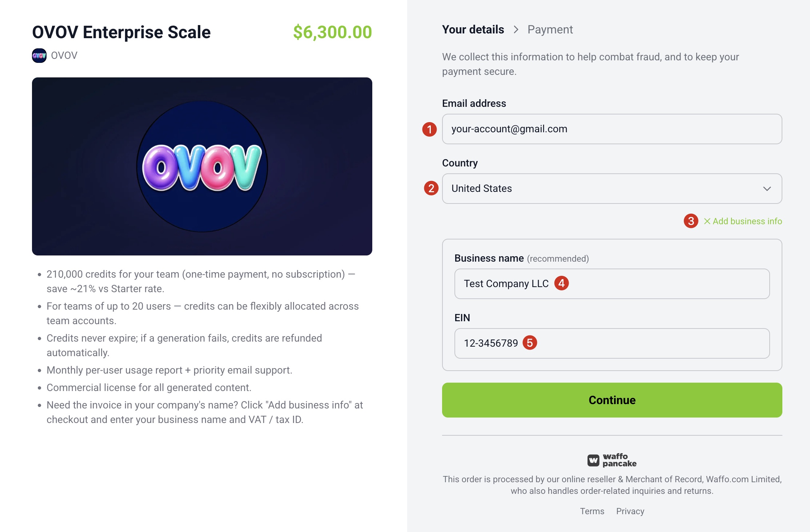Open the Country dropdown showing United States
Viewport: 810px width, 532px height.
[612, 189]
